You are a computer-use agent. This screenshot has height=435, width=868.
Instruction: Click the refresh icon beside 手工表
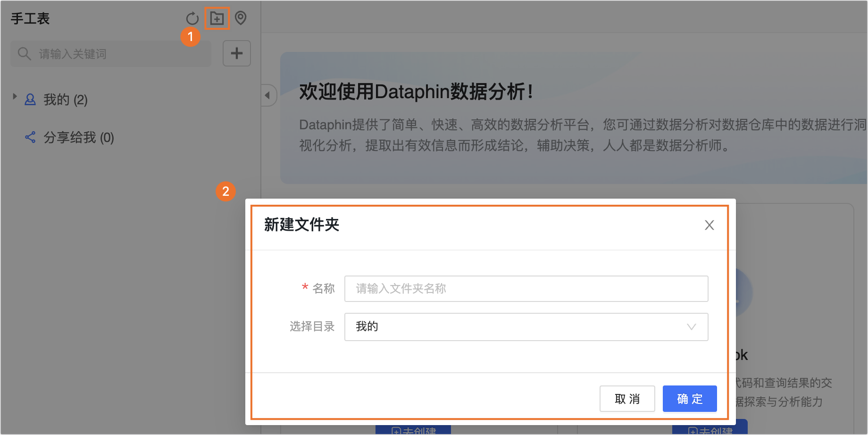pos(192,18)
